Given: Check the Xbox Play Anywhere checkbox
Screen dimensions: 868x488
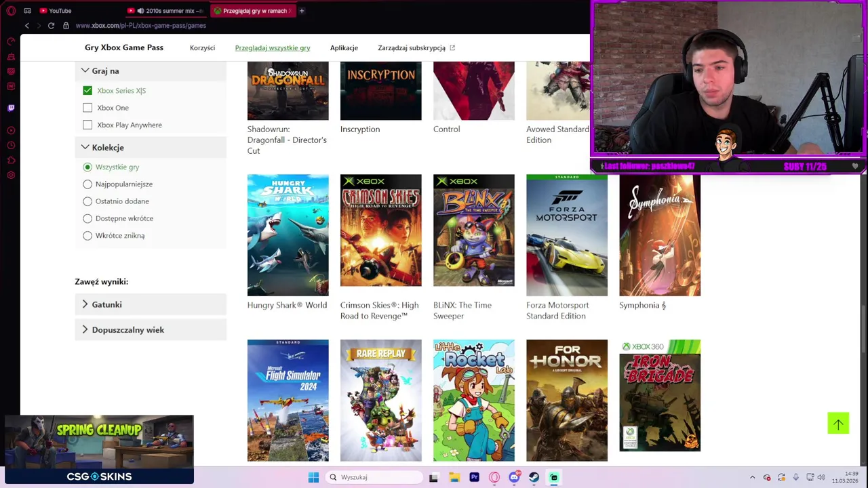Looking at the screenshot, I should [x=87, y=125].
